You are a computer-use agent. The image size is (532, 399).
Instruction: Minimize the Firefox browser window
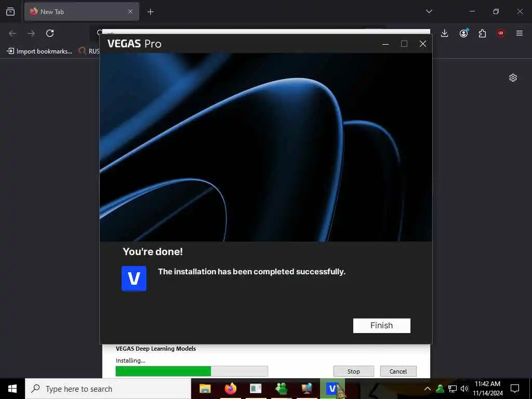[472, 11]
